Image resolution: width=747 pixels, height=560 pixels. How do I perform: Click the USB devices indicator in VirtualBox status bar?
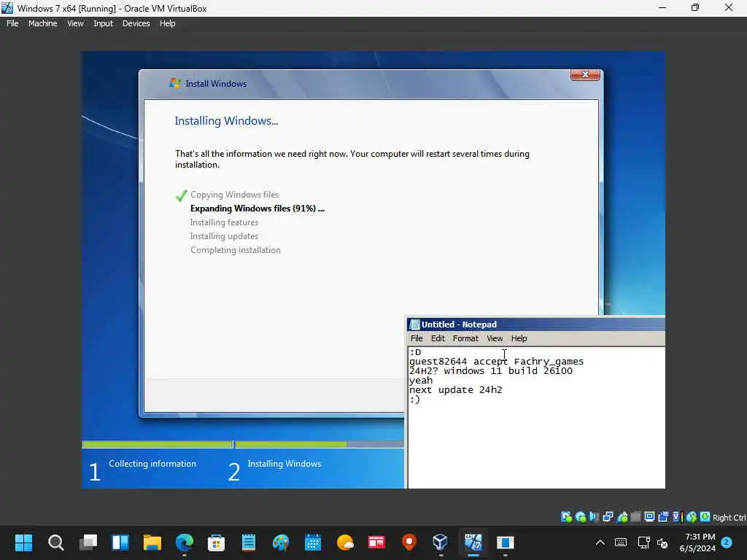pyautogui.click(x=622, y=517)
